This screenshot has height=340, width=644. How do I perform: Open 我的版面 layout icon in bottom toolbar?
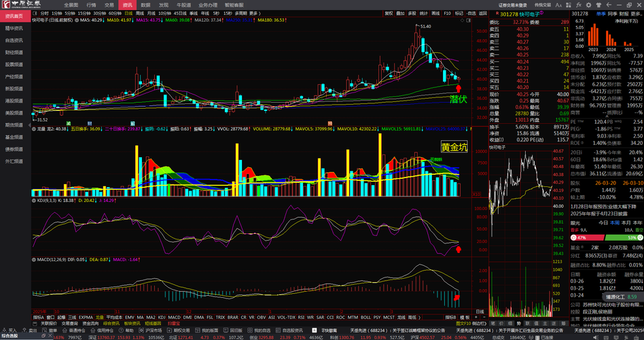coord(197,330)
